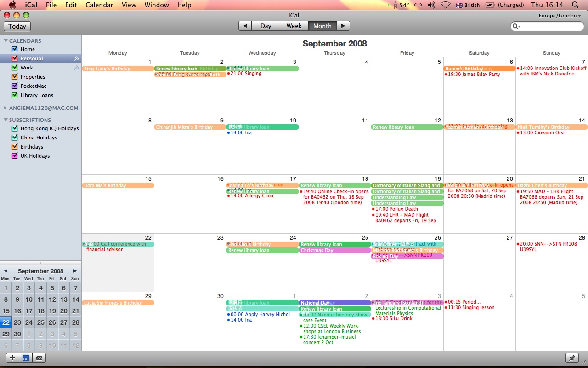Open the 54° temperature monitor menu
Viewport: 588px width, 368px height.
[401, 5]
